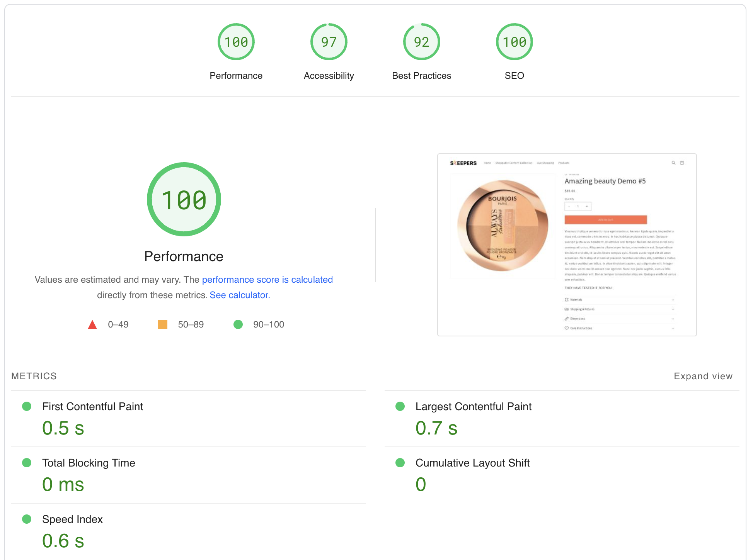Toggle Expand view for metrics

(x=703, y=376)
